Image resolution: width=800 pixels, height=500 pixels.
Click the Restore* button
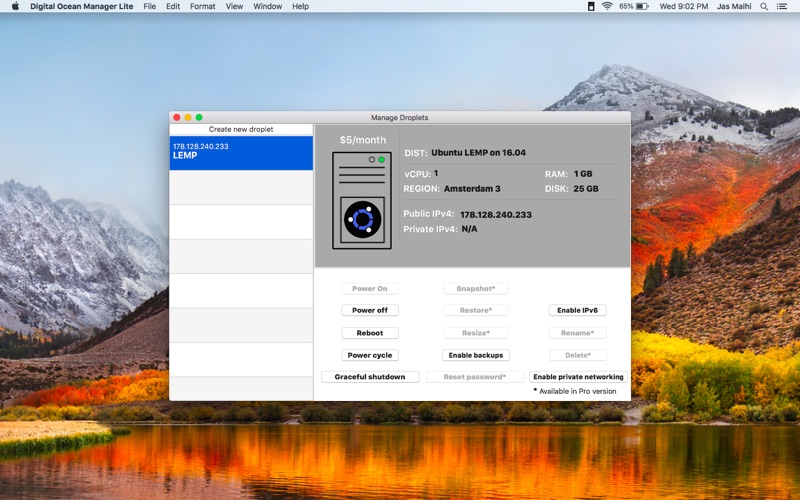tap(476, 310)
